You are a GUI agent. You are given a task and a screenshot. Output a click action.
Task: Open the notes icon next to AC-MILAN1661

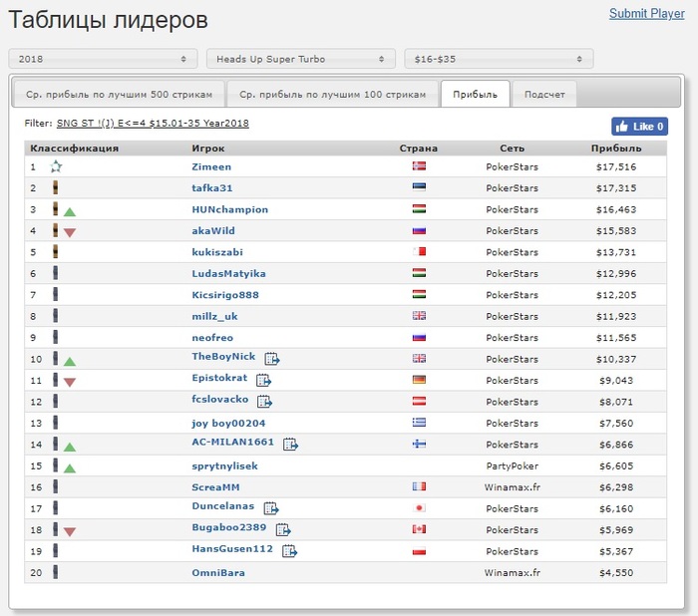pos(290,444)
